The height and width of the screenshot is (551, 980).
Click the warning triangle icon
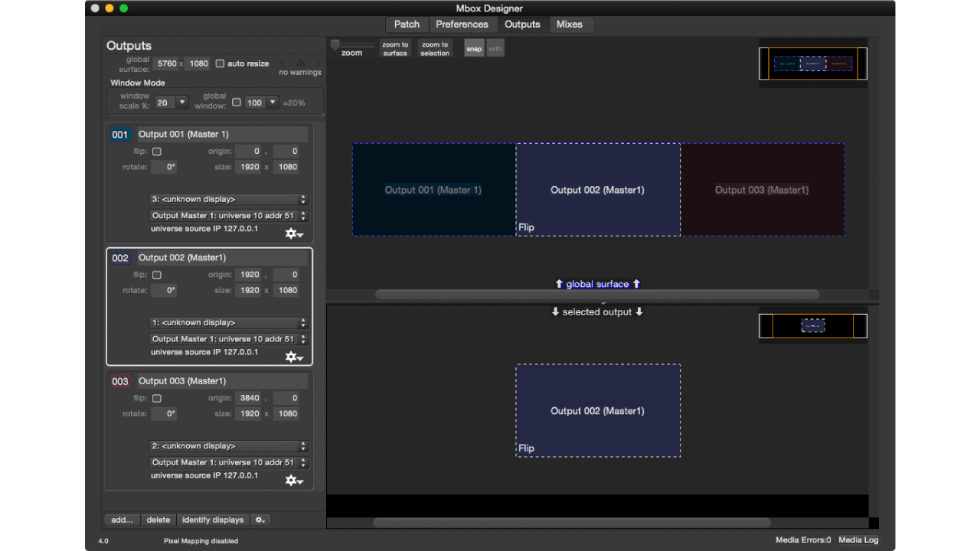(300, 63)
